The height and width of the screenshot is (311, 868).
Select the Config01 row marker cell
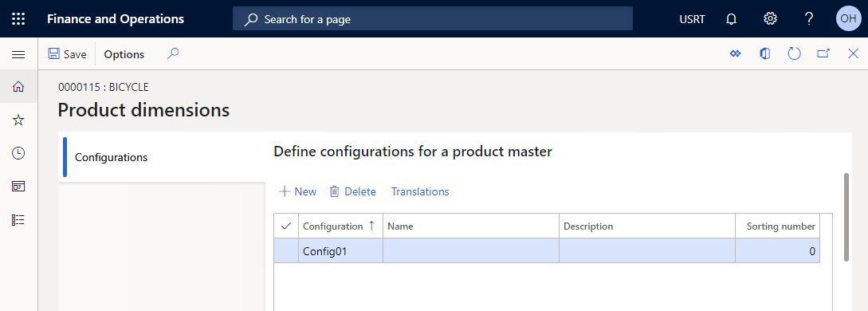[x=286, y=250]
